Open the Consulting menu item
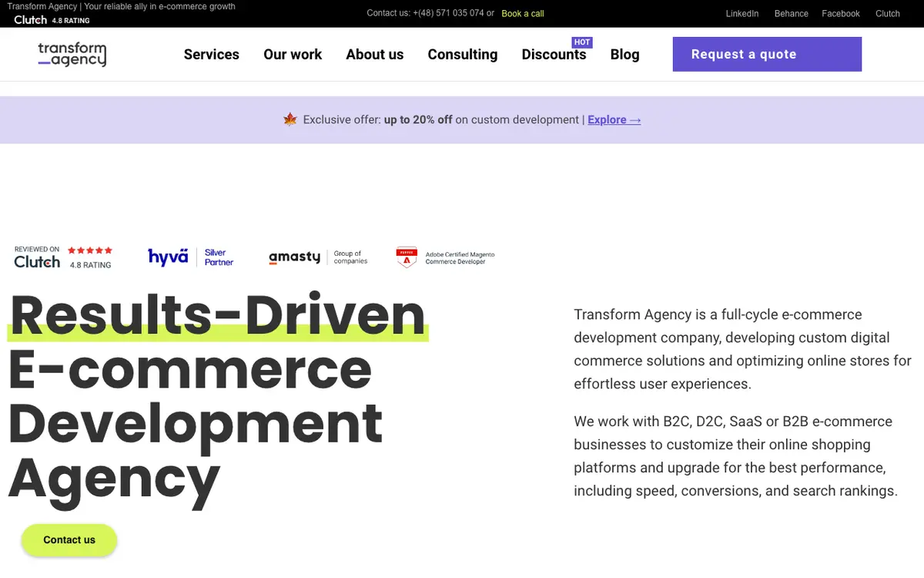 [463, 55]
